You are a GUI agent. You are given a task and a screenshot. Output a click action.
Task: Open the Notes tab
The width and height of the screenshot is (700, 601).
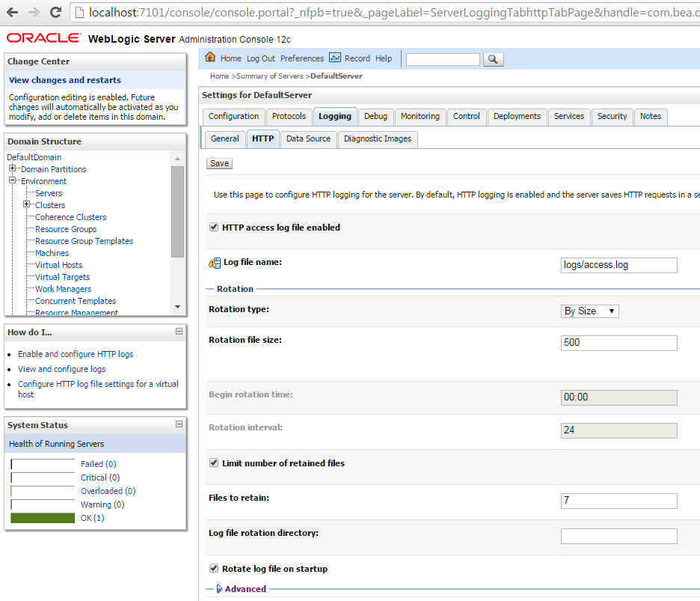pos(651,116)
